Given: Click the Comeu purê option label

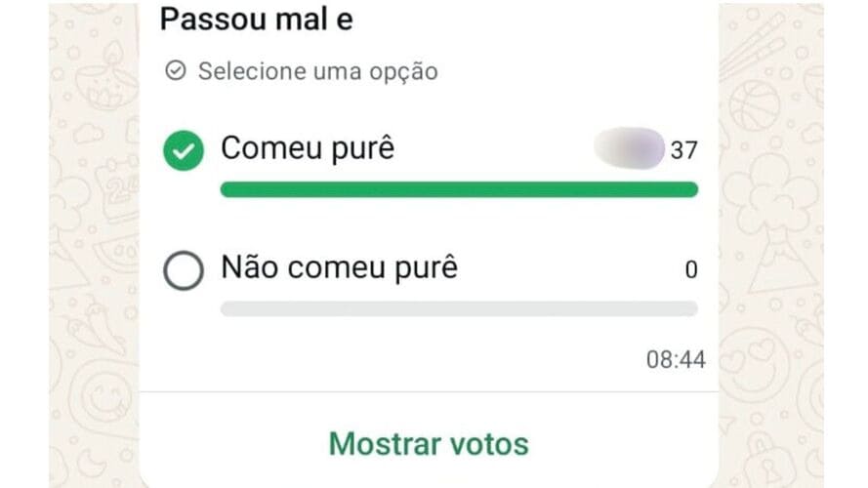Looking at the screenshot, I should point(308,148).
